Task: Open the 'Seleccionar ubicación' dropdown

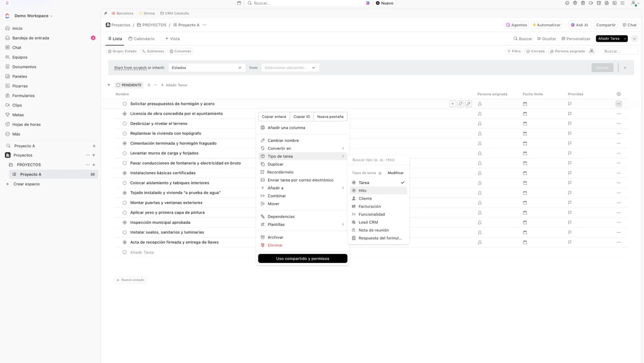Action: click(290, 67)
